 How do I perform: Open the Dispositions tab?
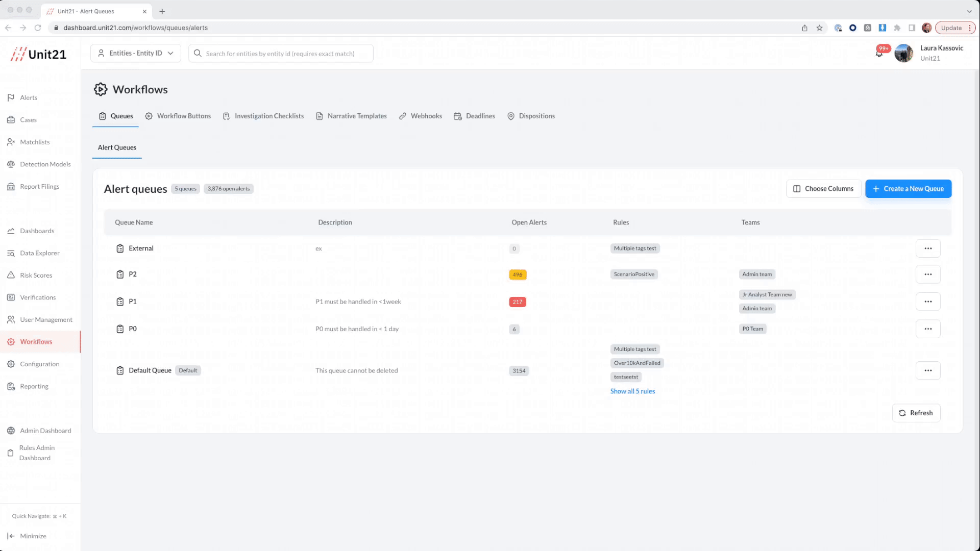click(531, 116)
